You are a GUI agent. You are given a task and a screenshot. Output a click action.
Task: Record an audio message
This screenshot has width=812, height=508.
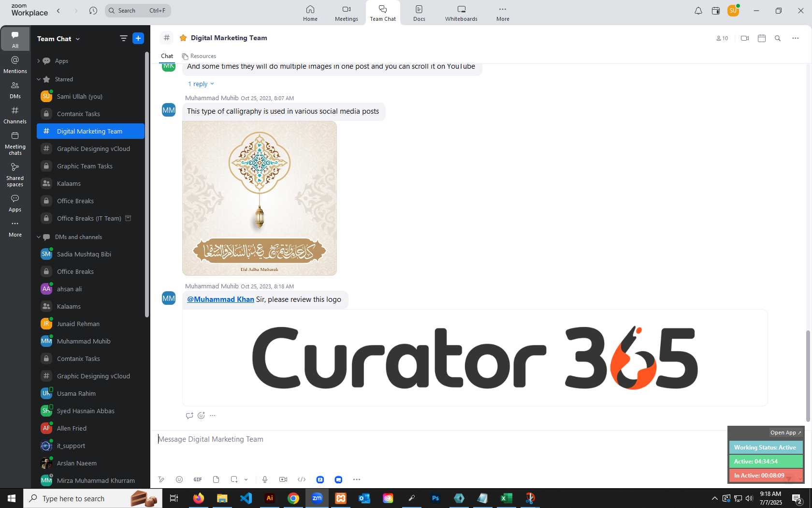pos(265,479)
